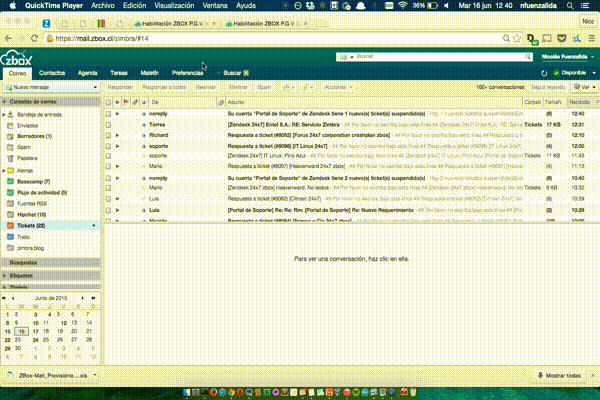Switch to the Contactos tab
Viewport: 600px width, 400px height.
(52, 73)
